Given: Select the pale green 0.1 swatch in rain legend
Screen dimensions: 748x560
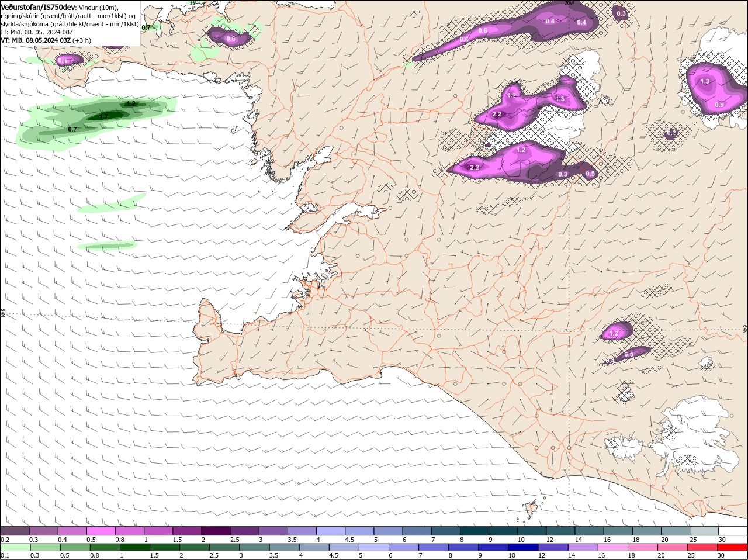Looking at the screenshot, I should [x=15, y=547].
